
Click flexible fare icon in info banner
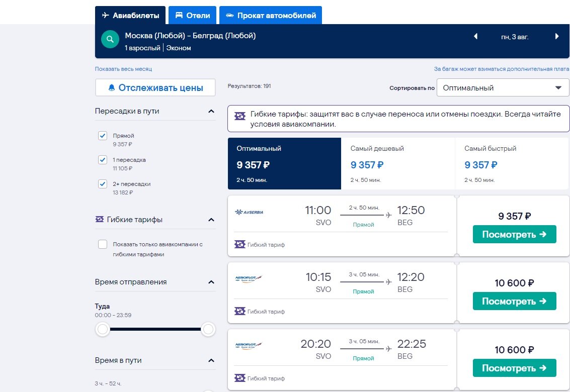pyautogui.click(x=240, y=116)
